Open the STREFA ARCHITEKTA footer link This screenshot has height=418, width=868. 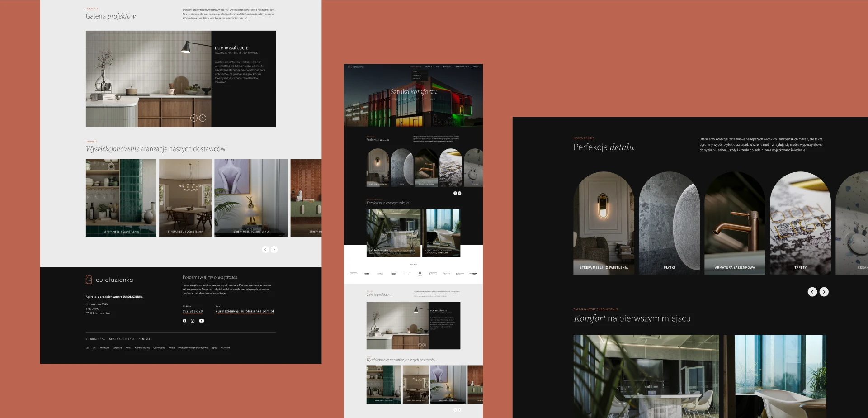pos(122,339)
